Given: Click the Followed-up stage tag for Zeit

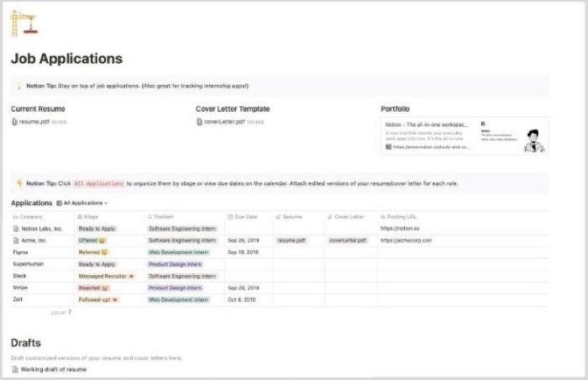Looking at the screenshot, I should click(x=98, y=300).
